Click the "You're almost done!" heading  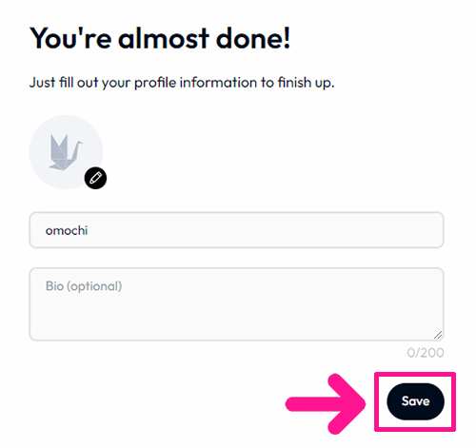click(x=160, y=38)
